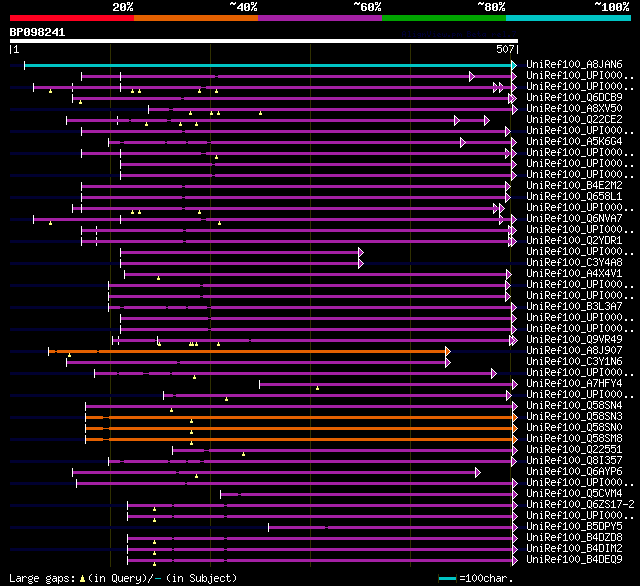This screenshot has width=640, height=586.
Task: Click the UniRef100_A7HFY4 entry
Action: pyautogui.click(x=574, y=384)
